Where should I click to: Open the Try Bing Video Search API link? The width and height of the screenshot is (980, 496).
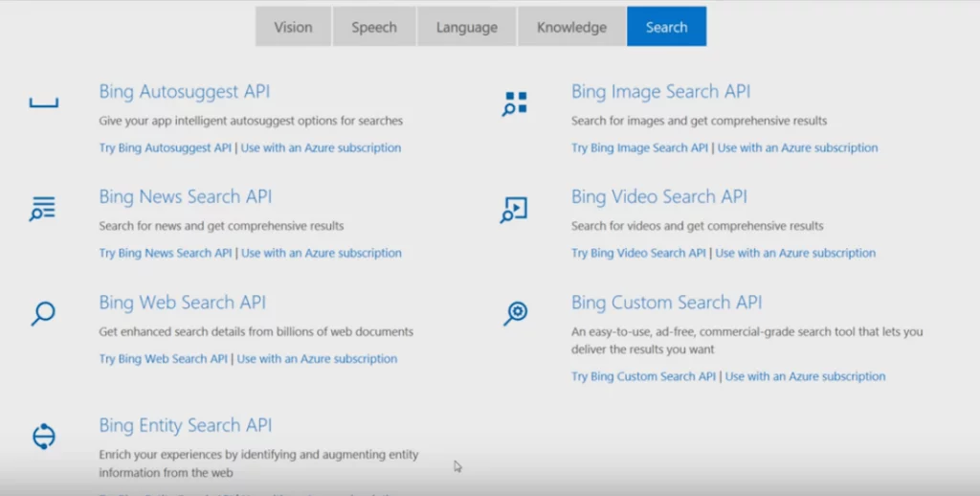tap(638, 254)
